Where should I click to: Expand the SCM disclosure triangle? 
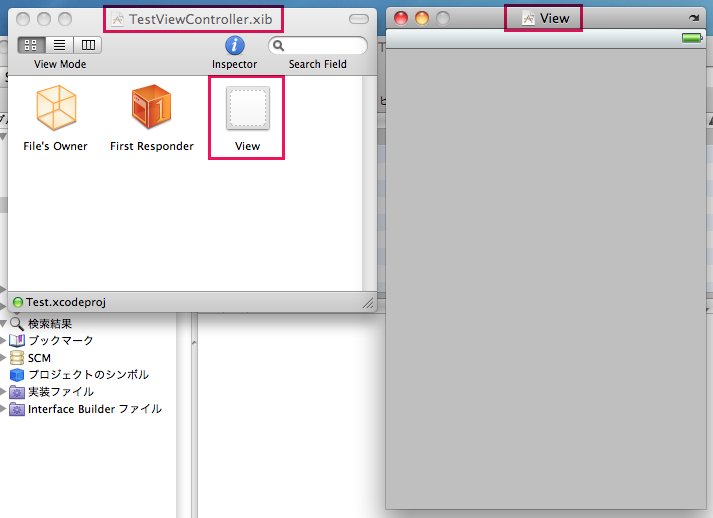tap(3, 357)
